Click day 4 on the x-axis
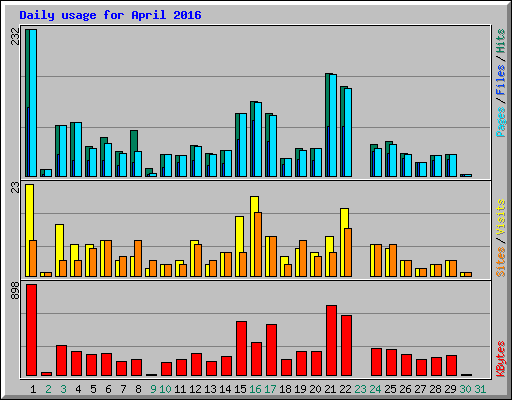This screenshot has width=512, height=400. point(78,389)
